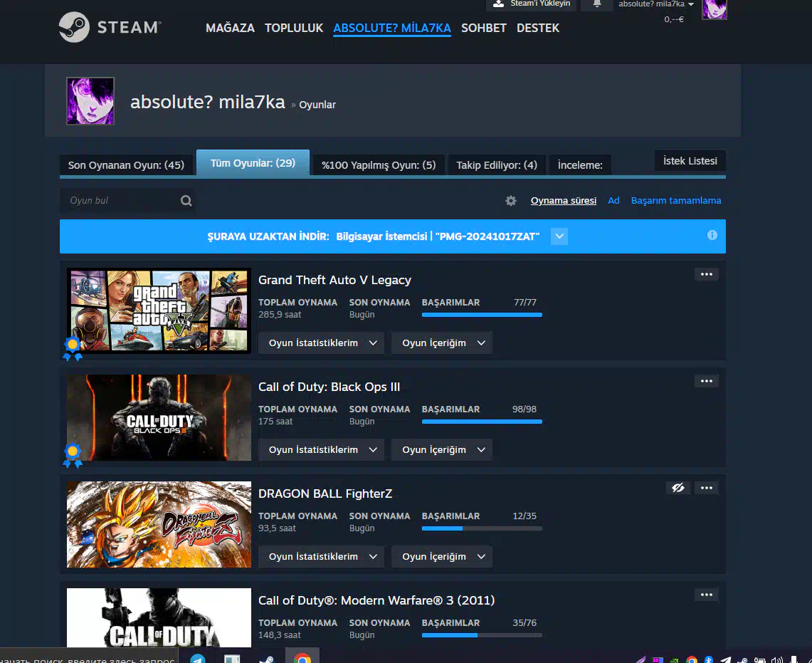Open more options for Black Ops III

707,381
